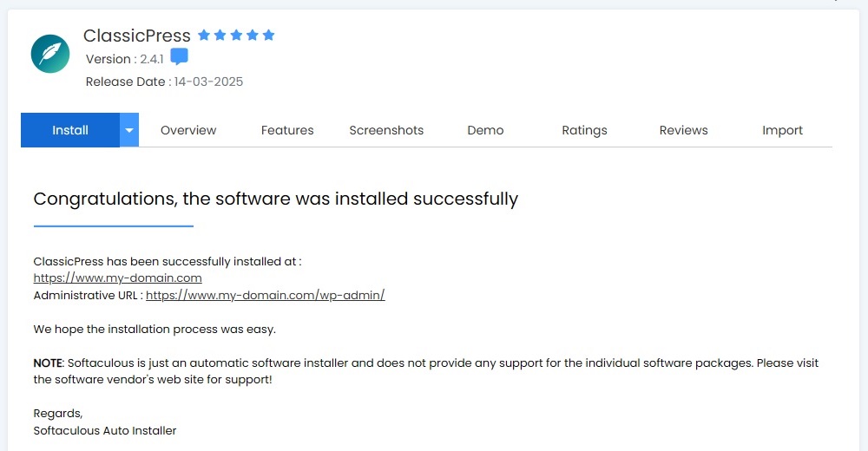The image size is (868, 451).
Task: Click the Release Date 14-03-2025 text
Action: click(164, 82)
